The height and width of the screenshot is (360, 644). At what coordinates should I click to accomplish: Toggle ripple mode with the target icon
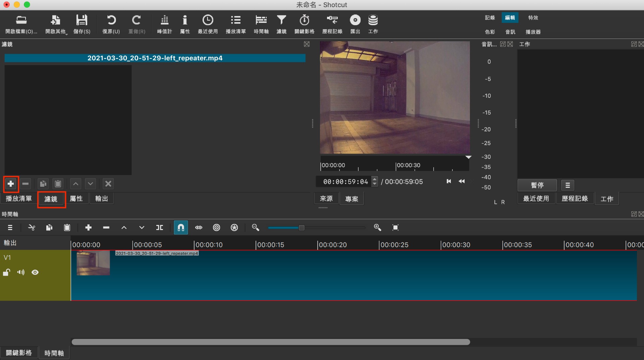pos(217,228)
